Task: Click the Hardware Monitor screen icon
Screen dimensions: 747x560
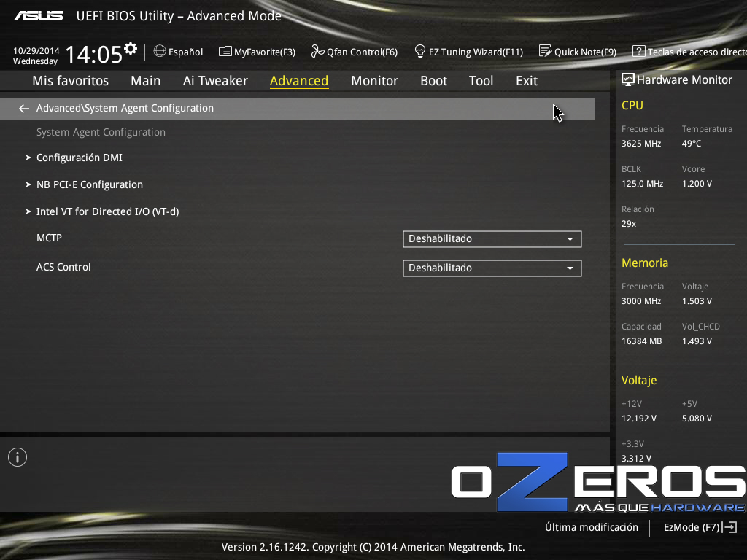Action: pyautogui.click(x=628, y=79)
